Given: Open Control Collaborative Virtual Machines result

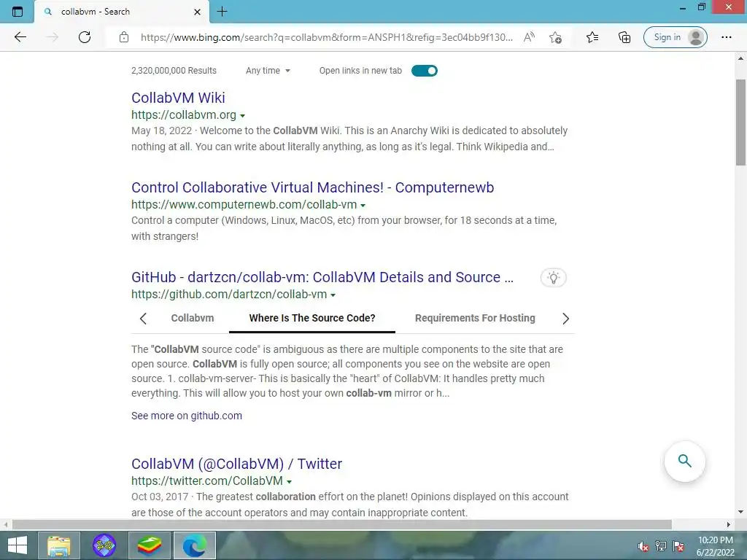Looking at the screenshot, I should click(312, 187).
